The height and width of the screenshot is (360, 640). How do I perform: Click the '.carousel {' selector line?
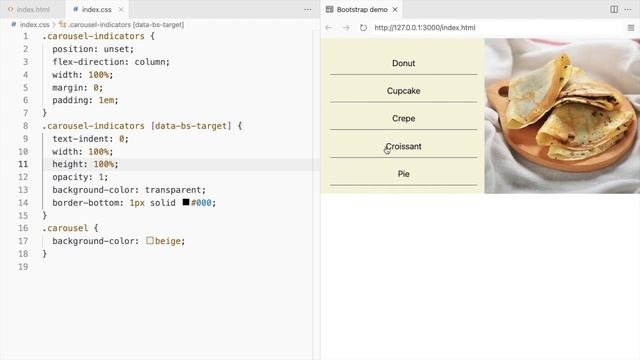tap(70, 228)
